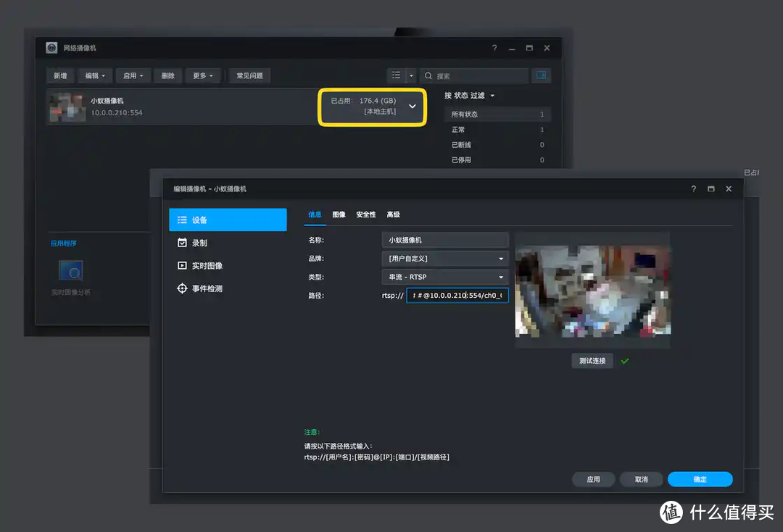This screenshot has height=532, width=783.
Task: Open the 设备 panel in camera settings
Action: click(200, 219)
